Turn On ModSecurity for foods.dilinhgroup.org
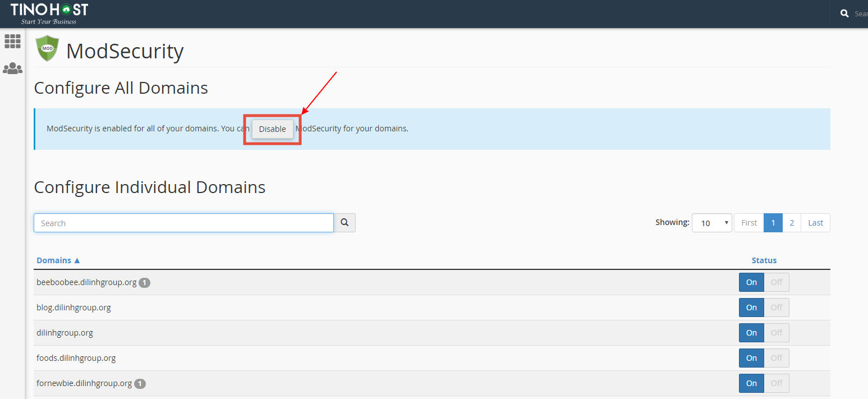The width and height of the screenshot is (868, 399). (x=751, y=358)
